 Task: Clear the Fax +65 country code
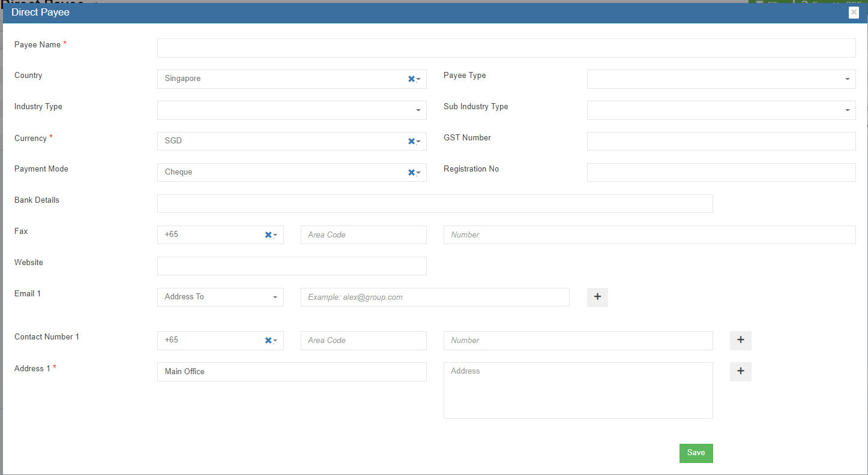[x=268, y=235]
